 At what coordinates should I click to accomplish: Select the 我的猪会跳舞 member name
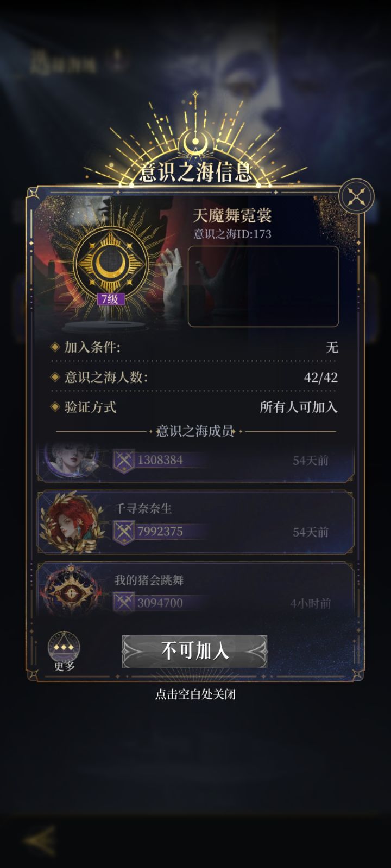point(149,580)
